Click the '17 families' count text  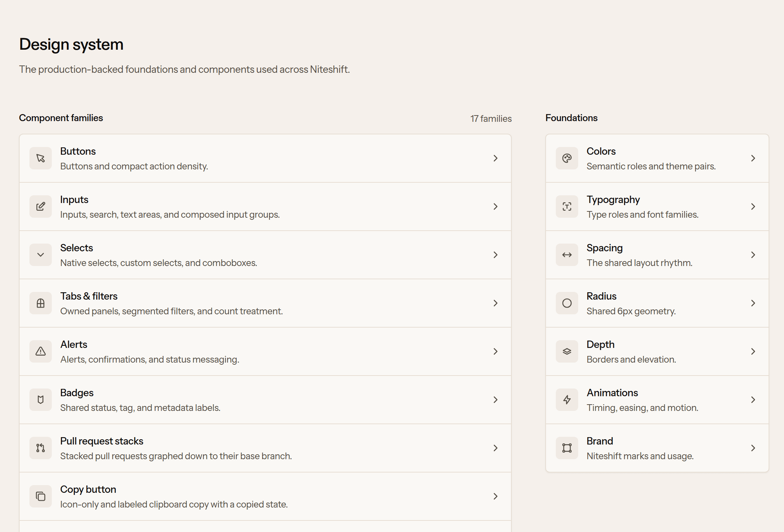coord(491,119)
